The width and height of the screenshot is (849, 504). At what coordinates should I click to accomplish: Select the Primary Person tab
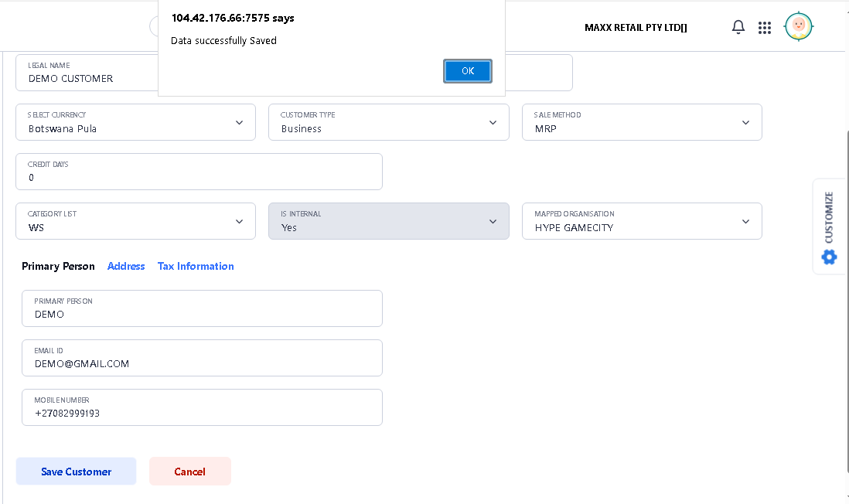pos(58,266)
